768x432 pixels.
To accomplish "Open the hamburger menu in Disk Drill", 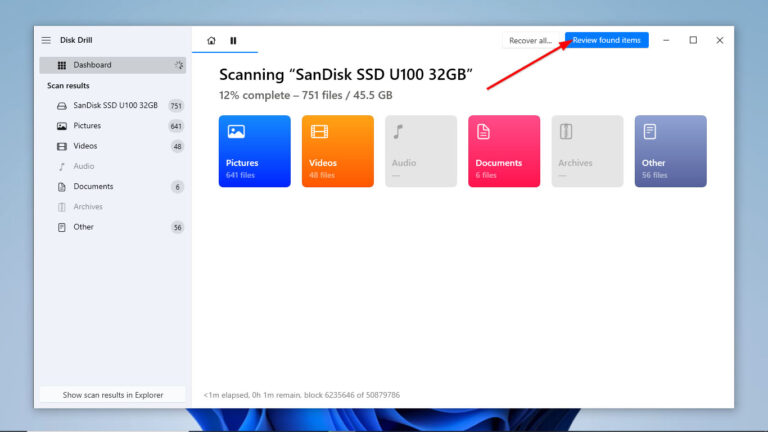I will pos(46,40).
